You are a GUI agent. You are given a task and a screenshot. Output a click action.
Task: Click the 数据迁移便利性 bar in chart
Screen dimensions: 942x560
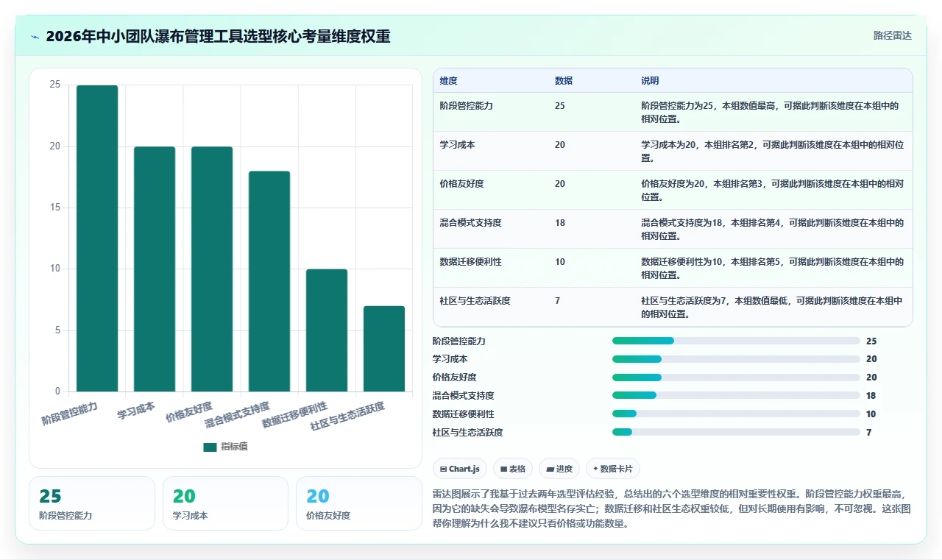pos(327,330)
